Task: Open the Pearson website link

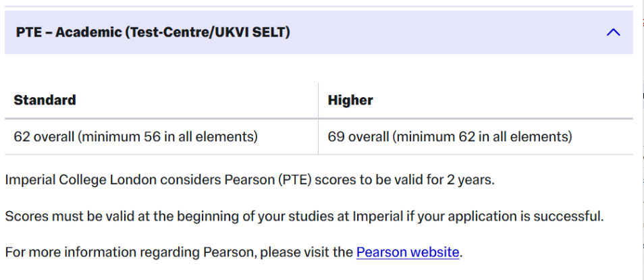Action: tap(408, 252)
